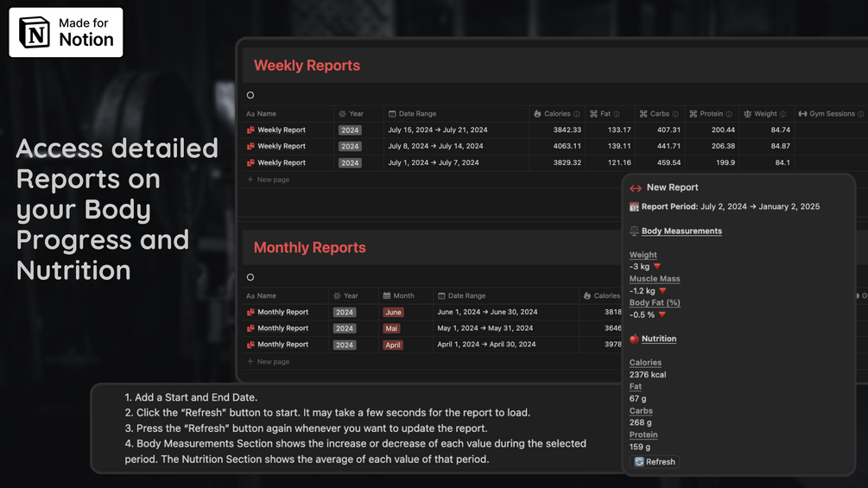
Task: Click the Muscle Mass decrease red arrow
Action: click(x=662, y=290)
